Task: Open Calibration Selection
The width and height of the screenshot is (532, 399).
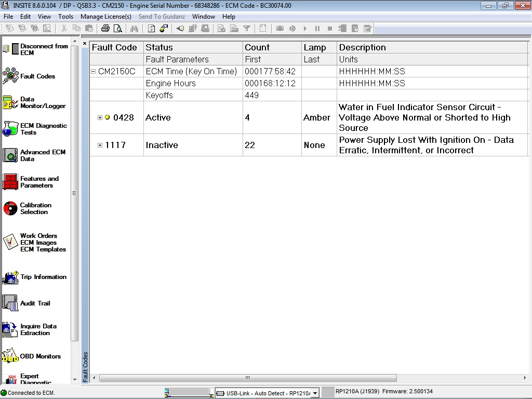Action: click(x=34, y=209)
